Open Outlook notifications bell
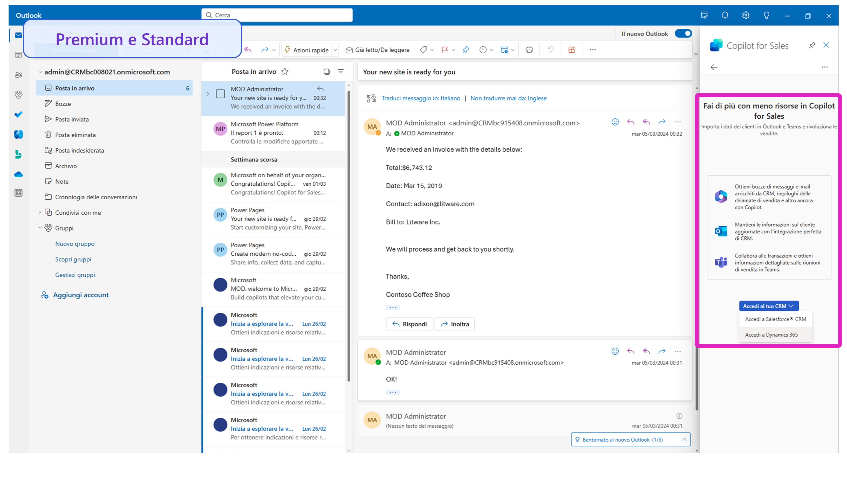The image size is (847, 504). pos(725,15)
